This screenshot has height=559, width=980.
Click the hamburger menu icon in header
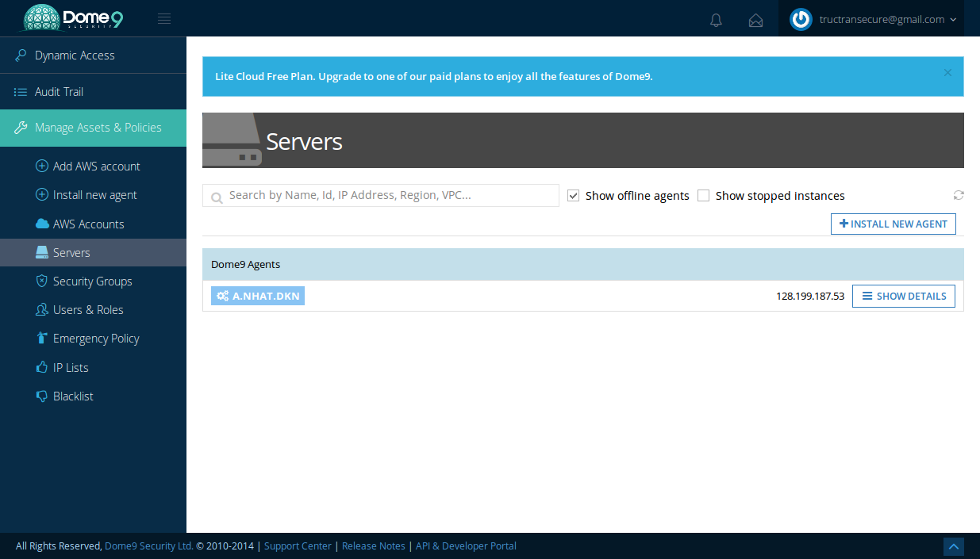point(164,19)
